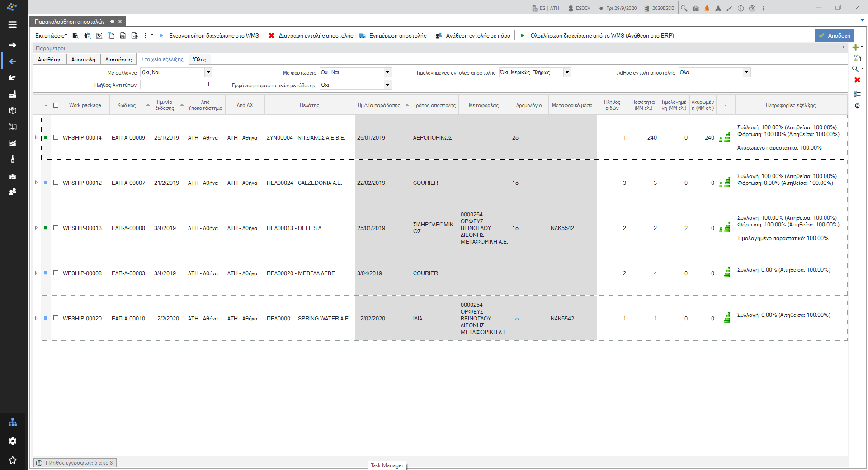Click the bar chart icon for WPSHIP-00012
This screenshot has width=868, height=470.
tap(725, 182)
